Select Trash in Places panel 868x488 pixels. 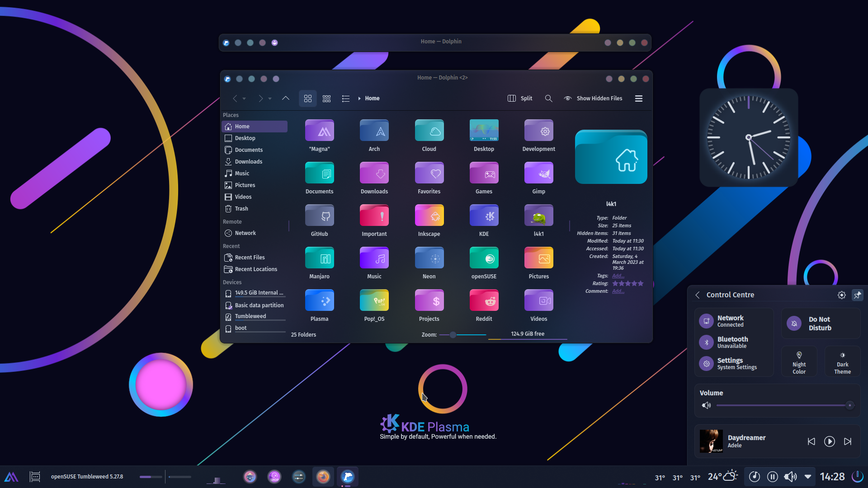pos(254,209)
